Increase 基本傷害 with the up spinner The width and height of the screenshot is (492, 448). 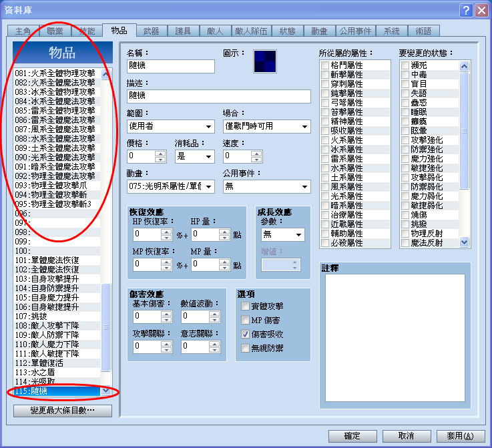166,314
